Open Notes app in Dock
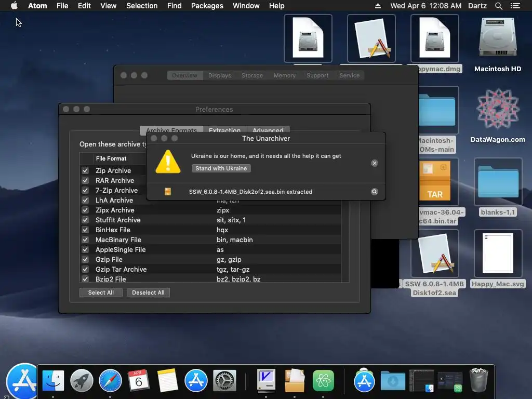 pos(167,380)
